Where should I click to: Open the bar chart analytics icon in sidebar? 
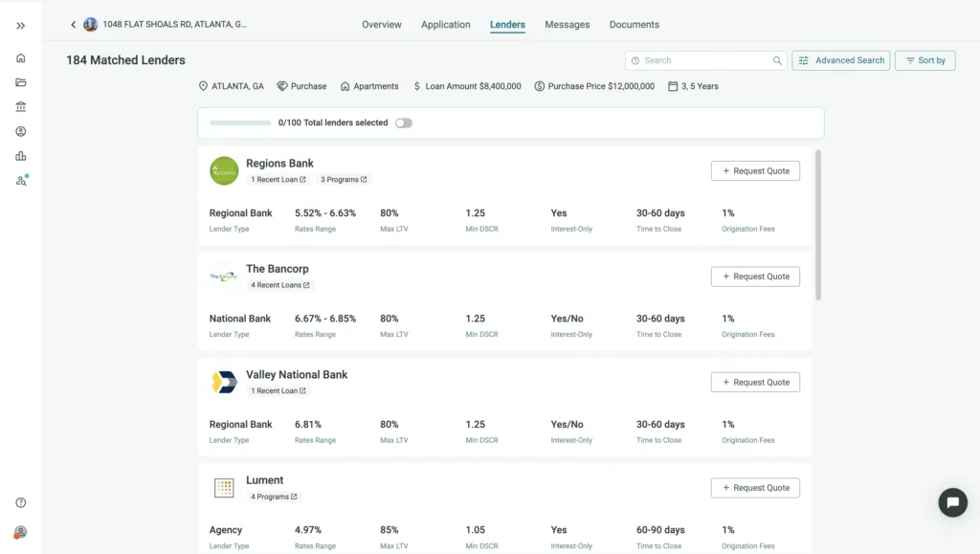coord(21,156)
